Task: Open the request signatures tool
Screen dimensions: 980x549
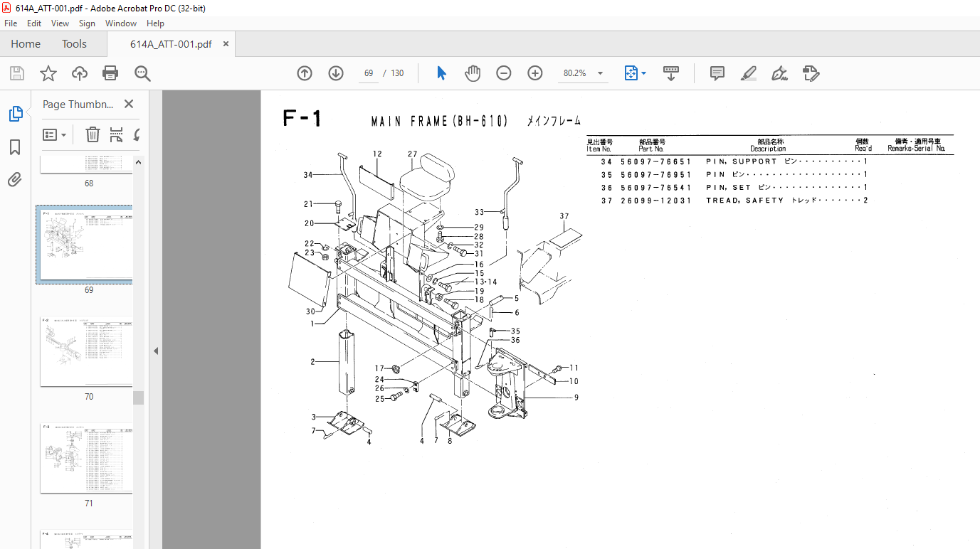Action: point(811,73)
